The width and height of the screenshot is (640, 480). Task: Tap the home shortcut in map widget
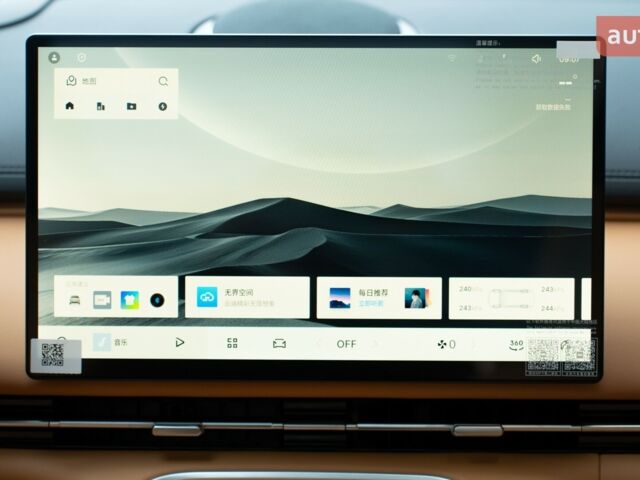[x=70, y=105]
